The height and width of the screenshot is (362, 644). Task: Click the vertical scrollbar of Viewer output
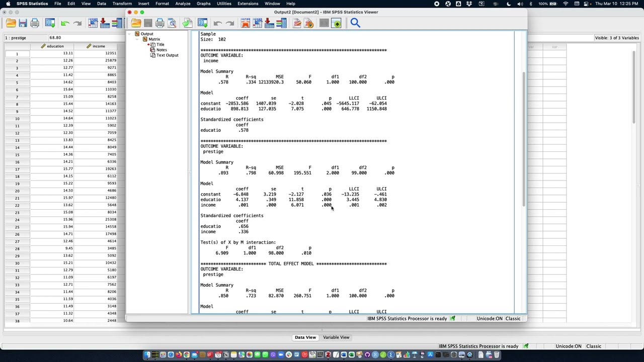coord(524,138)
